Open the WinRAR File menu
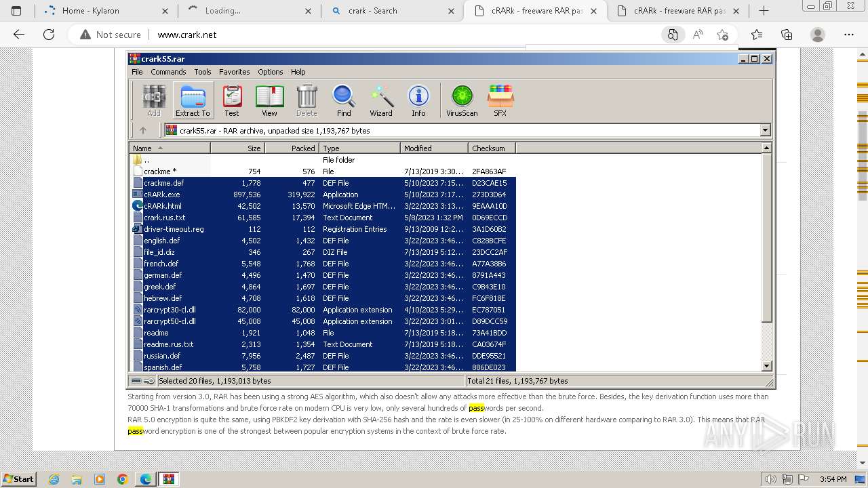The height and width of the screenshot is (488, 868). [137, 72]
